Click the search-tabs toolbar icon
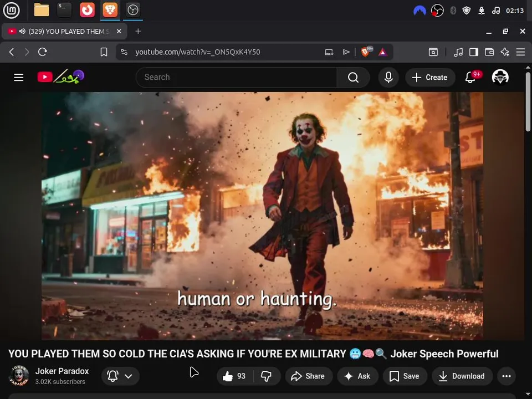The width and height of the screenshot is (532, 399). pyautogui.click(x=433, y=52)
